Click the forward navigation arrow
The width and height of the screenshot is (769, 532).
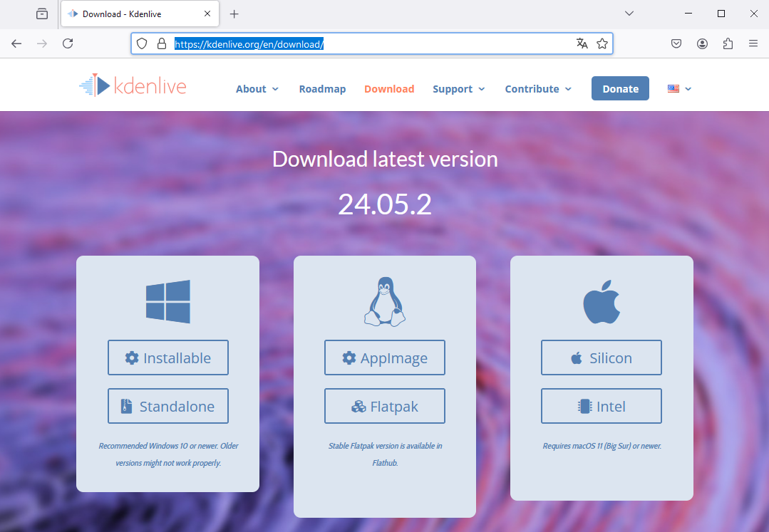[42, 43]
